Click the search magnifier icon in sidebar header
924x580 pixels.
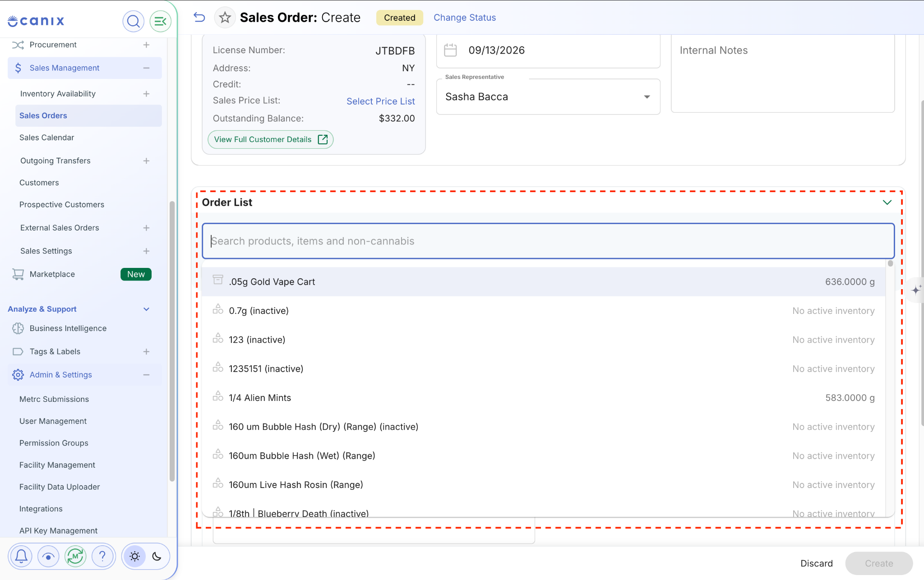pyautogui.click(x=133, y=21)
